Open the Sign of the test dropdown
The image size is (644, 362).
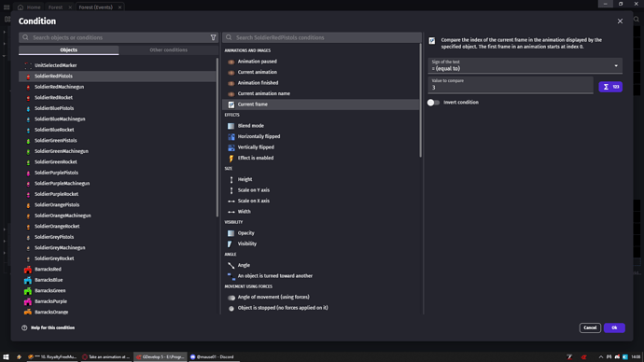(525, 65)
